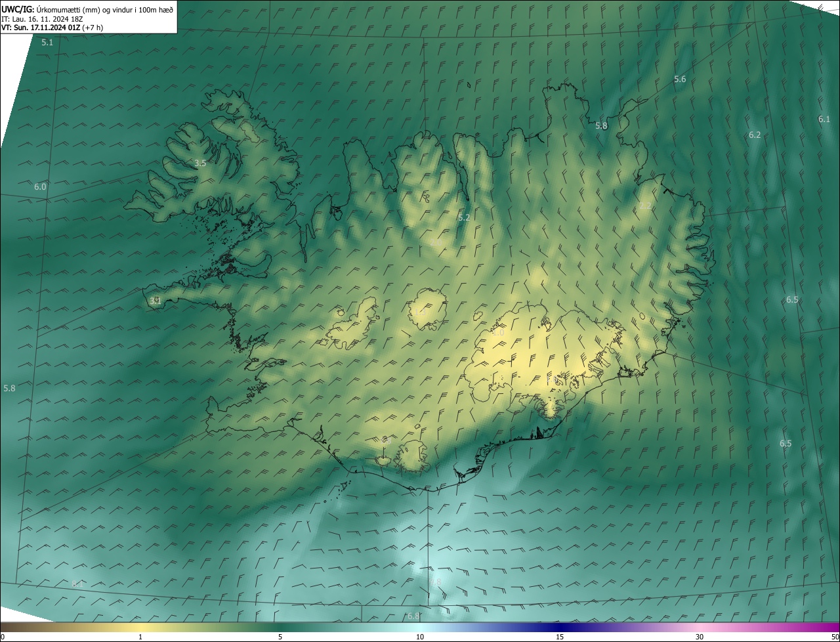Screen dimensions: 840x642
Task: Click the 5.8 label off the west coast
Action: tap(9, 388)
